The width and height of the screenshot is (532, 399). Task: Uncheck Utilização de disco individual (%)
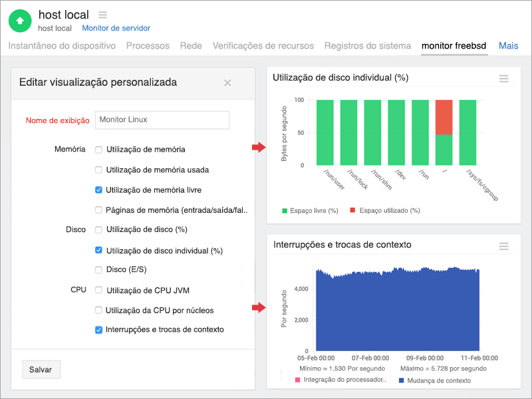98,251
